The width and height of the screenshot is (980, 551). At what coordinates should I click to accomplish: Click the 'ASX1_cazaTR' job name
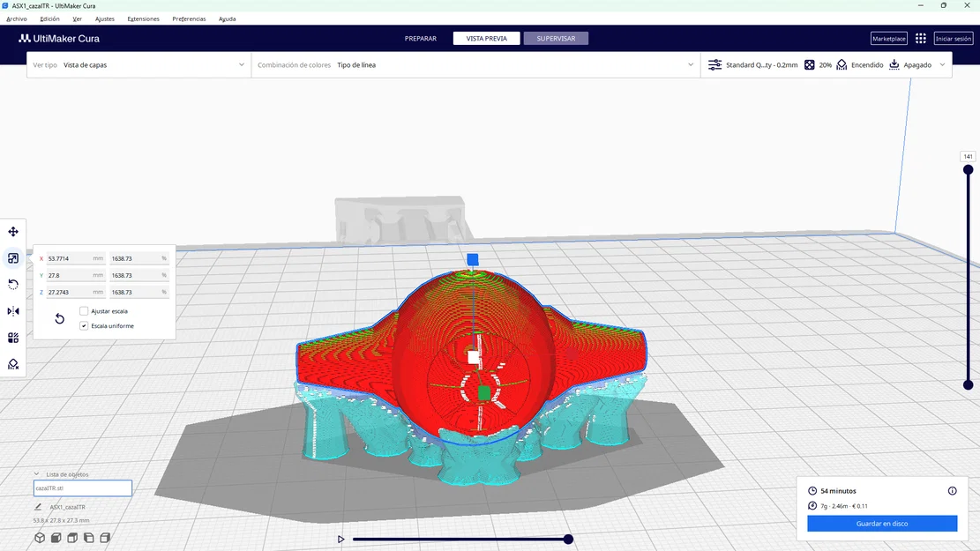coord(68,507)
